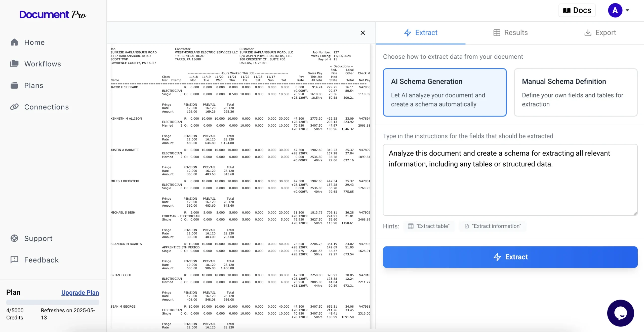Click the Upgrade Plan link
This screenshot has width=644, height=332.
point(80,292)
